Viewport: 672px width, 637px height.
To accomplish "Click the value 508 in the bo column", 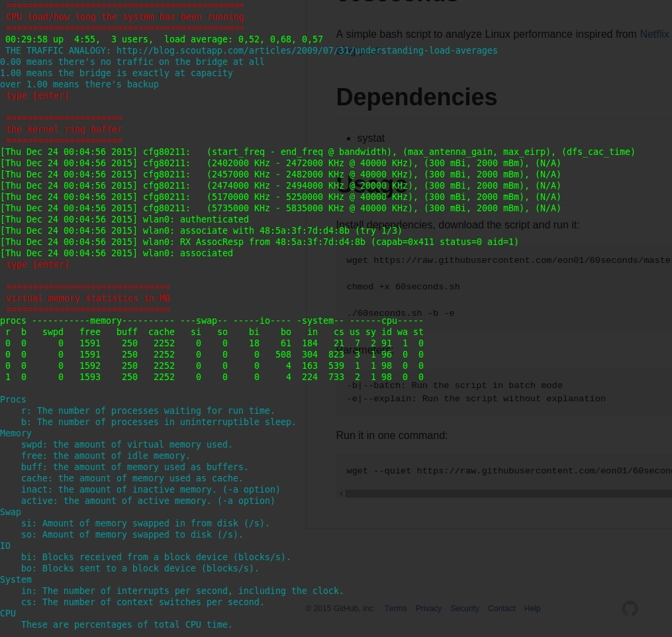I will pyautogui.click(x=283, y=355).
